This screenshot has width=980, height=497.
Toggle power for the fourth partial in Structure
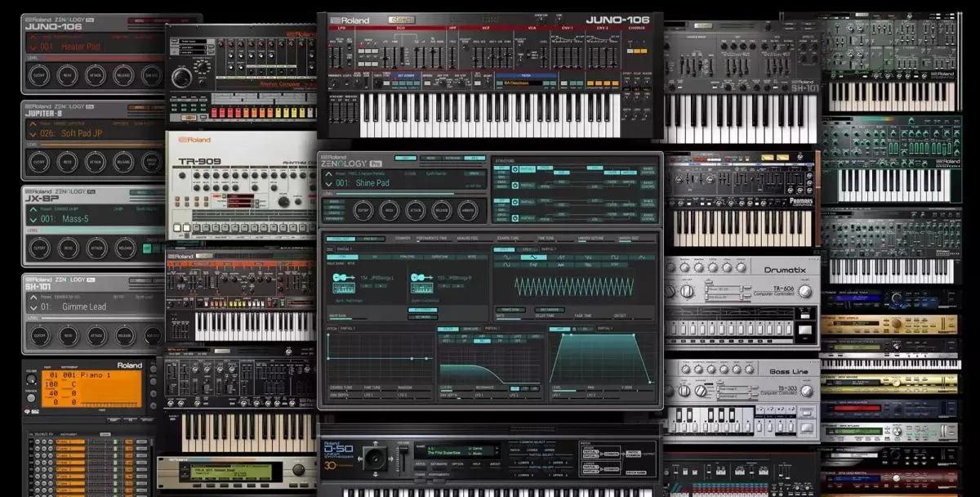coord(514,217)
